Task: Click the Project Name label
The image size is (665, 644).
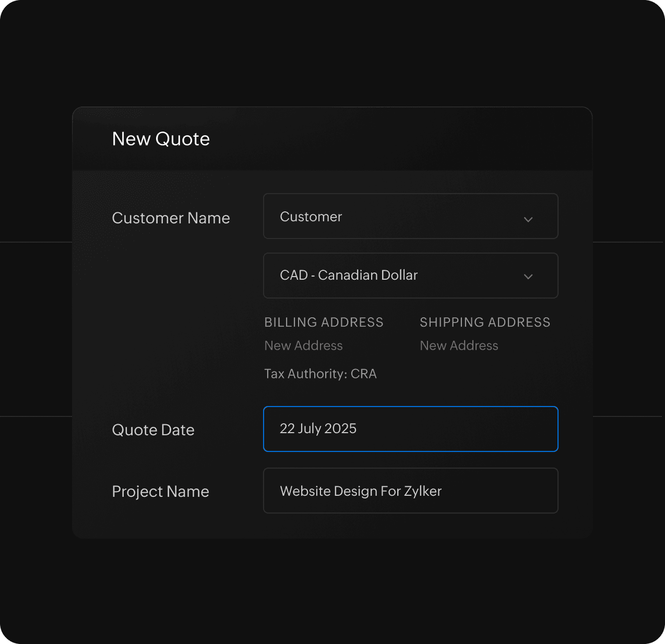Action: [x=160, y=492]
